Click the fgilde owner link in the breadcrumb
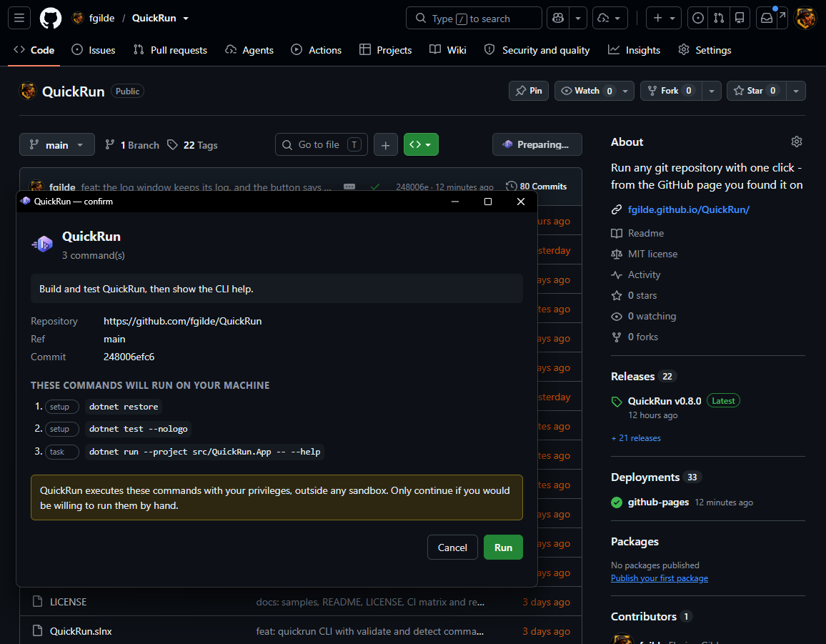 pyautogui.click(x=101, y=18)
